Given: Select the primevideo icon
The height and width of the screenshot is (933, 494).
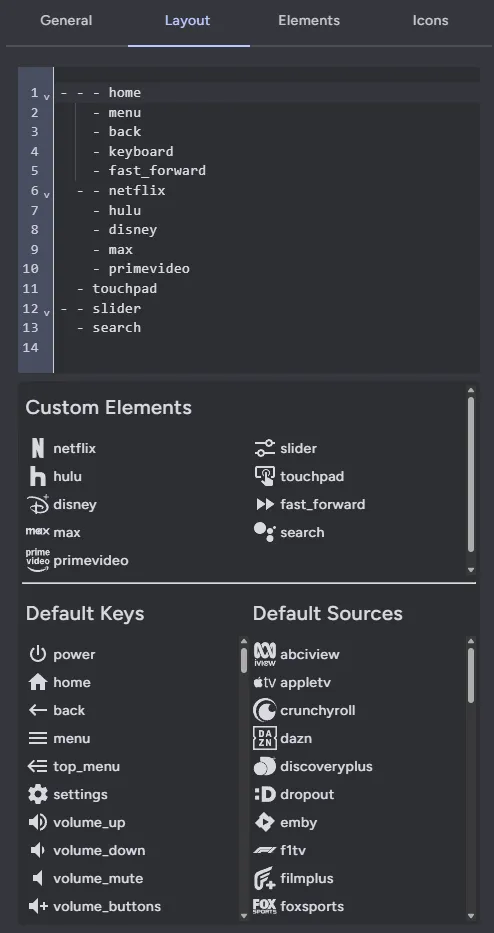Looking at the screenshot, I should 37,560.
